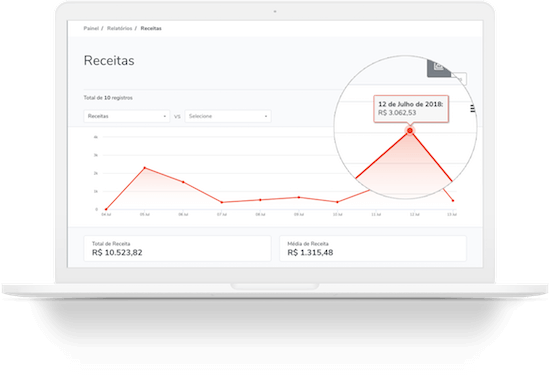Open the Selecione comparison dropdown
Screen dimensions: 550x375
click(228, 116)
